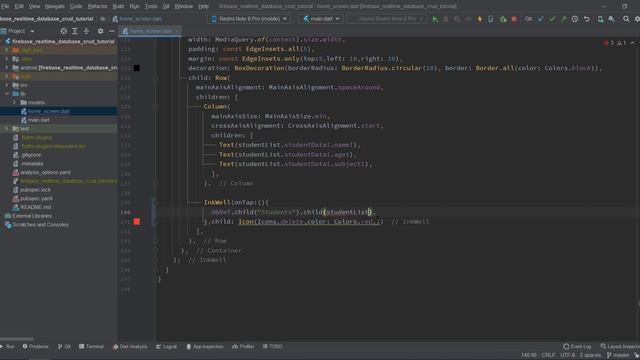Click the Flutter hot reload lightning icon
Image resolution: width=640 pixels, height=360 pixels.
[x=480, y=19]
